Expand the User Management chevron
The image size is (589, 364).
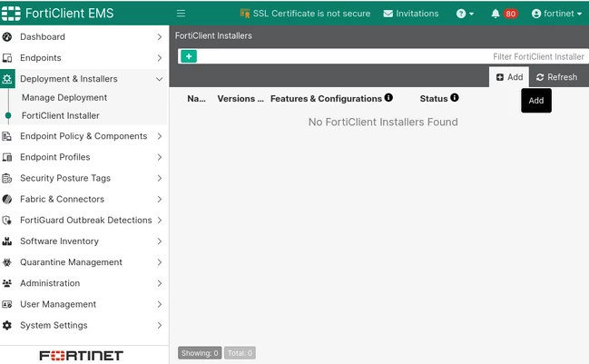159,304
